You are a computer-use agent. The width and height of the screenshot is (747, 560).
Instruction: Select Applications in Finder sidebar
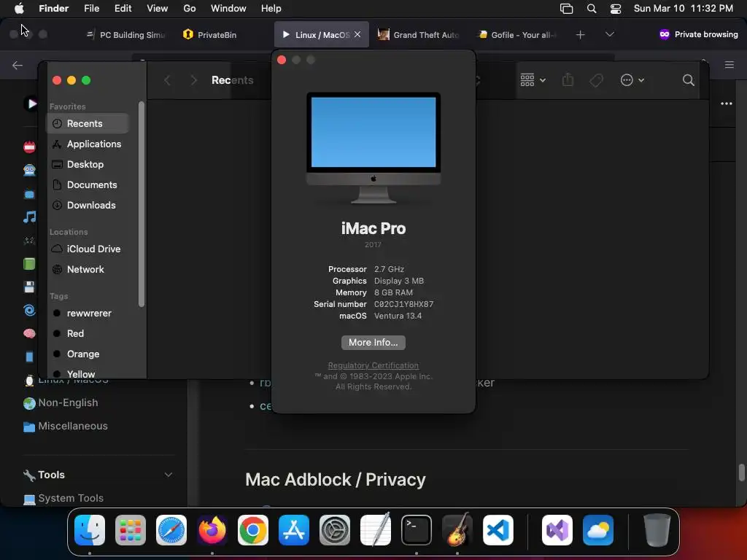tap(88, 144)
